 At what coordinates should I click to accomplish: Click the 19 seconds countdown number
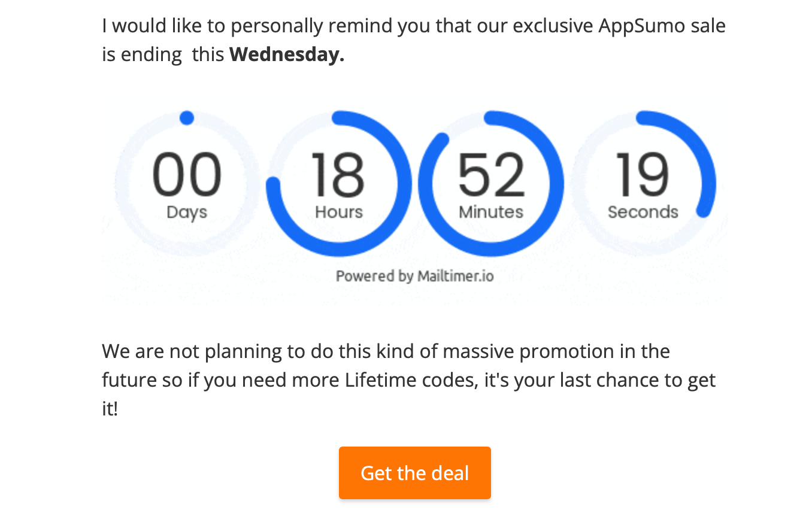643,175
